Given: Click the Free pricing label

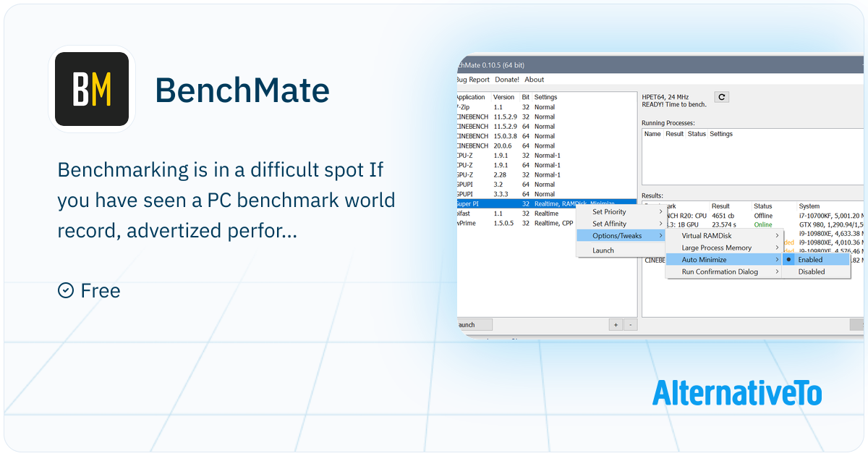Looking at the screenshot, I should (101, 291).
